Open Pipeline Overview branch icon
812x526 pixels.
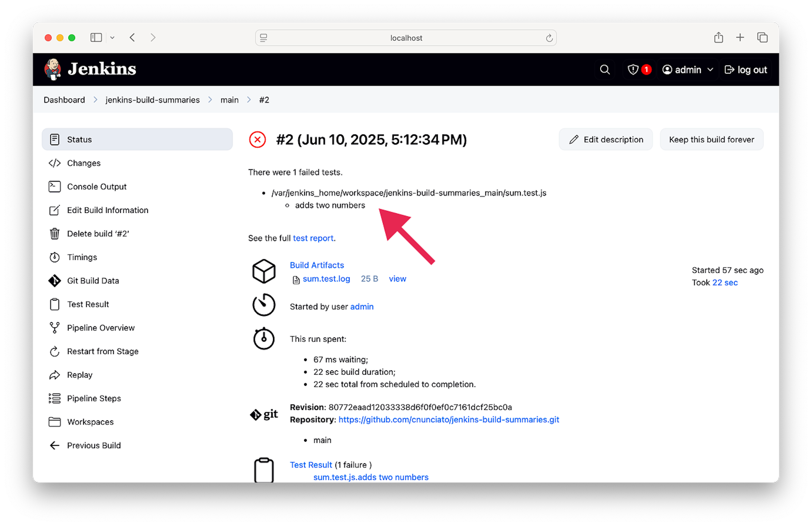pyautogui.click(x=54, y=327)
